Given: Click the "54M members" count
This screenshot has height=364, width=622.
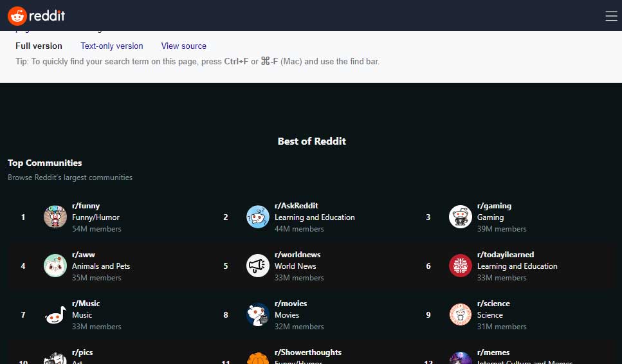Looking at the screenshot, I should 96,229.
